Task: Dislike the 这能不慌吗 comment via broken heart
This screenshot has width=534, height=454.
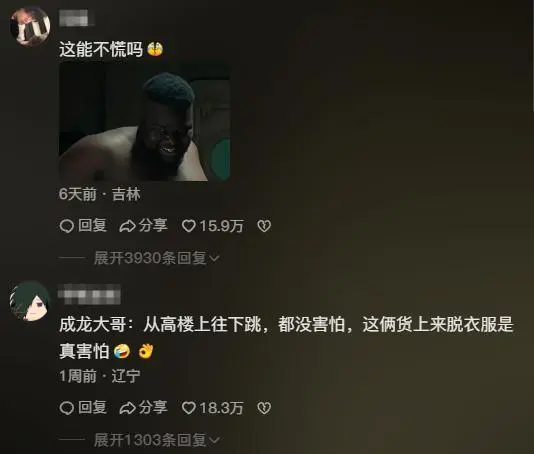Action: click(264, 226)
